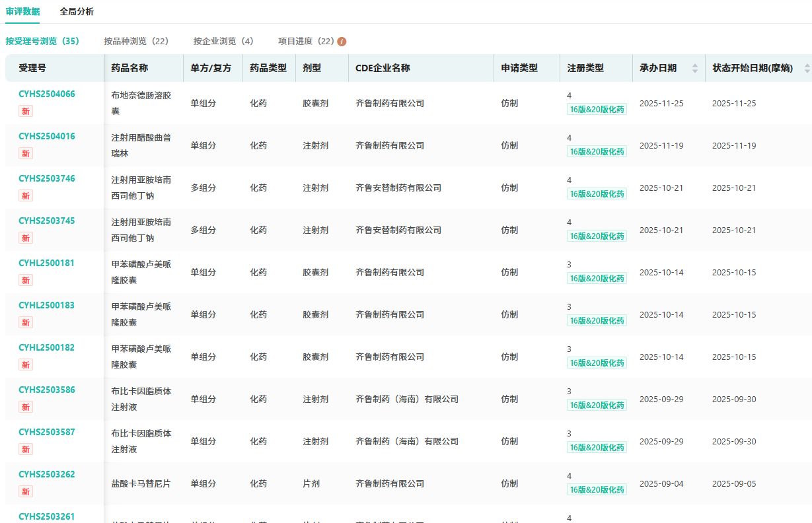The height and width of the screenshot is (523, 812).
Task: Click the 新 badge under CYHS2503262
Action: 26,492
